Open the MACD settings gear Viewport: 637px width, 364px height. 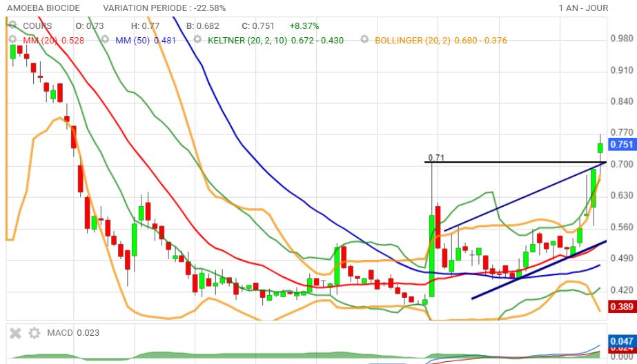(35, 333)
